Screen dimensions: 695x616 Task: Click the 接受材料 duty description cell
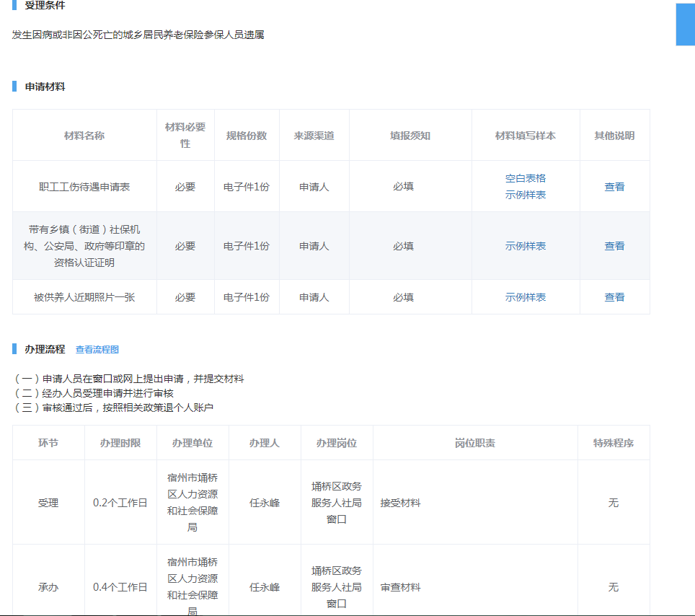pyautogui.click(x=401, y=503)
